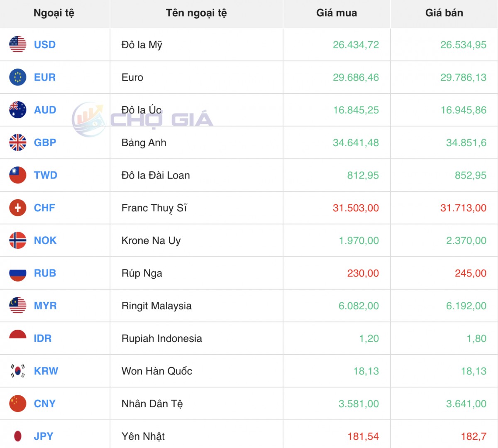Click the Malaysia flag icon
498x448 pixels.
[17, 306]
